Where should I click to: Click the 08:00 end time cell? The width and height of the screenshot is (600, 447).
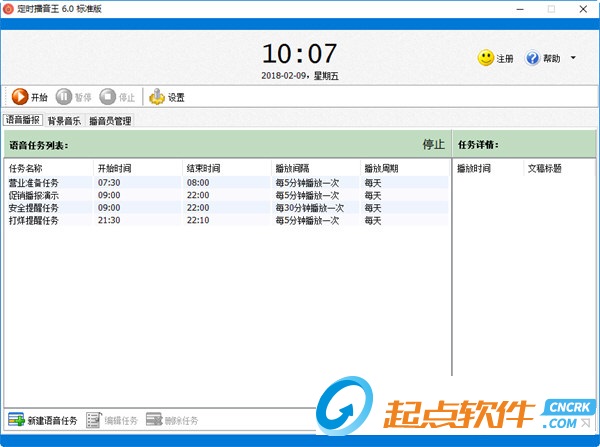pos(198,183)
